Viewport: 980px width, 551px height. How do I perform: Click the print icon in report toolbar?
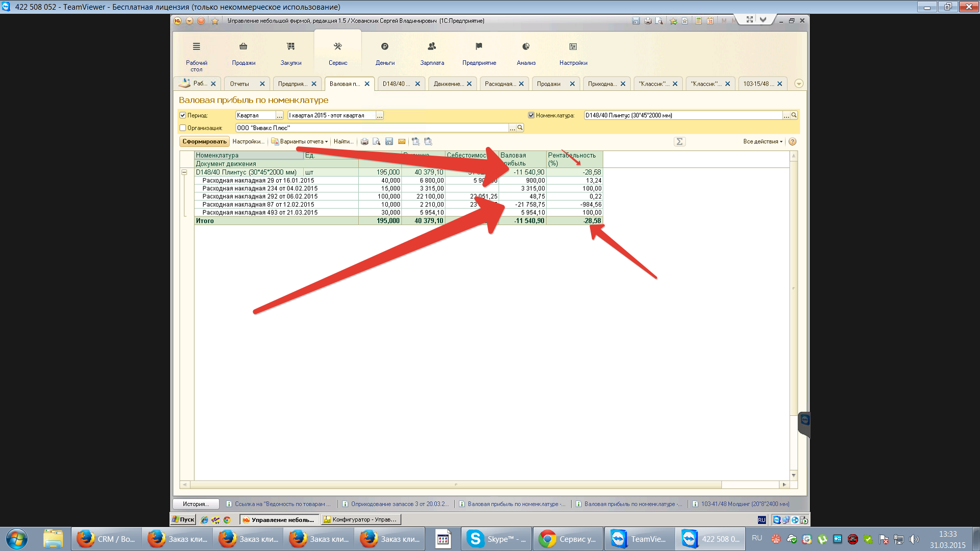[x=364, y=142]
